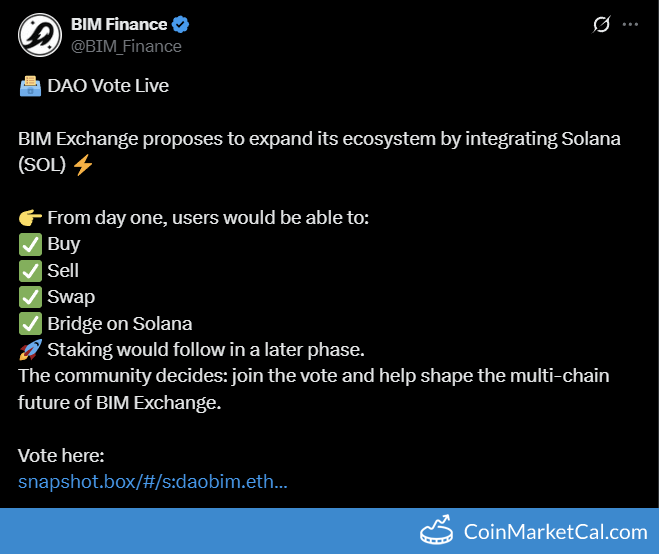Screen dimensions: 659x554
Task: Click the pointing hand emoji
Action: (30, 218)
